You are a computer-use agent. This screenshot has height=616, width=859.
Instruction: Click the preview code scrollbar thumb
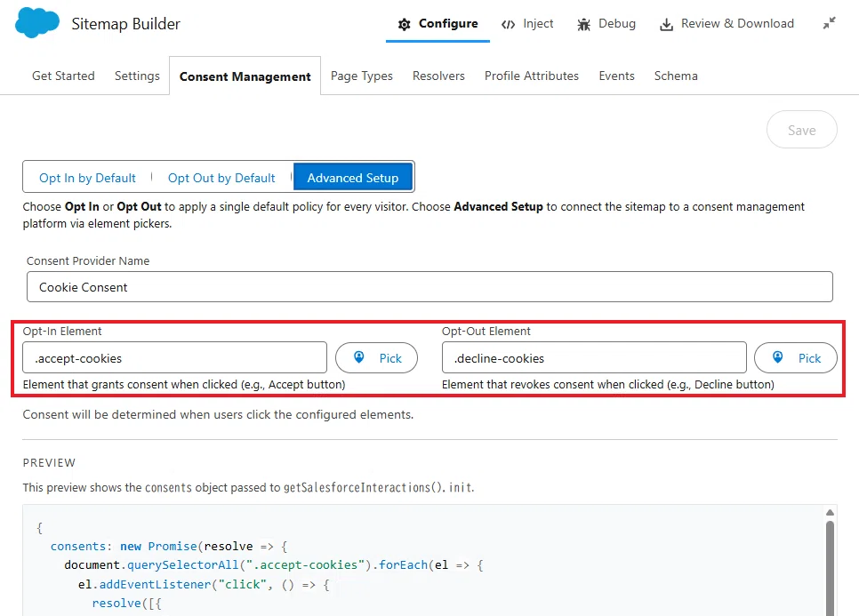(830, 568)
